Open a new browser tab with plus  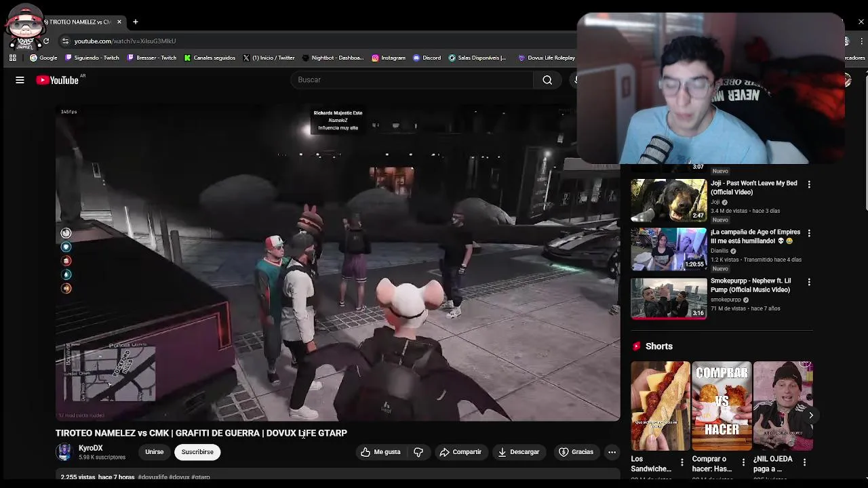pos(135,22)
